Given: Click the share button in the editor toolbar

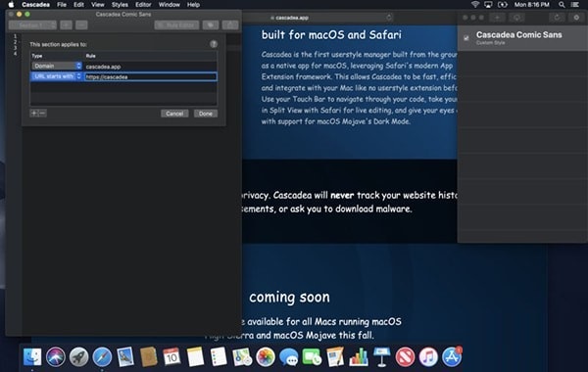Looking at the screenshot, I should (230, 25).
